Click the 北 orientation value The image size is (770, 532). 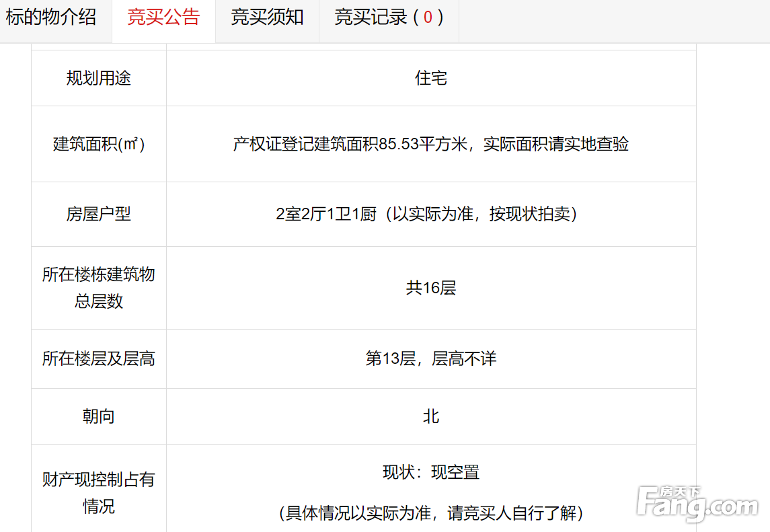431,417
